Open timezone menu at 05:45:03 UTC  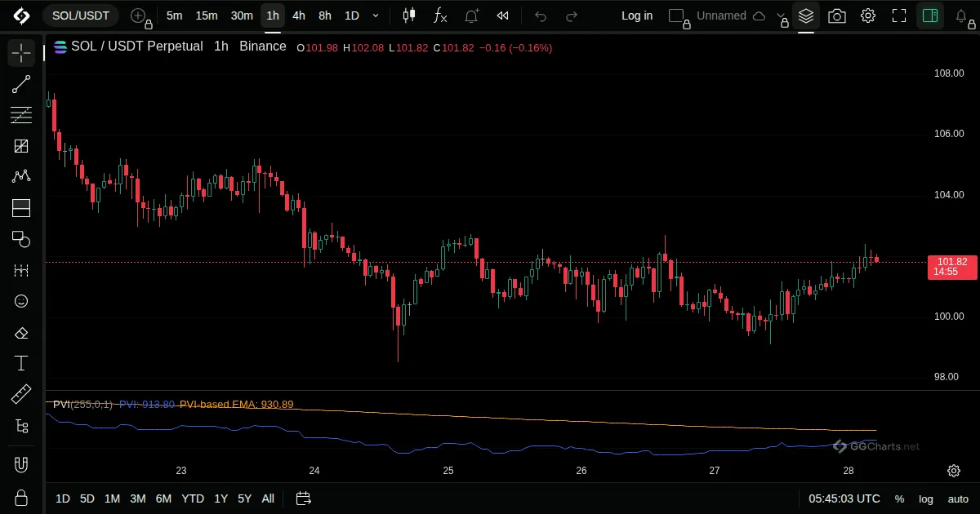click(844, 498)
